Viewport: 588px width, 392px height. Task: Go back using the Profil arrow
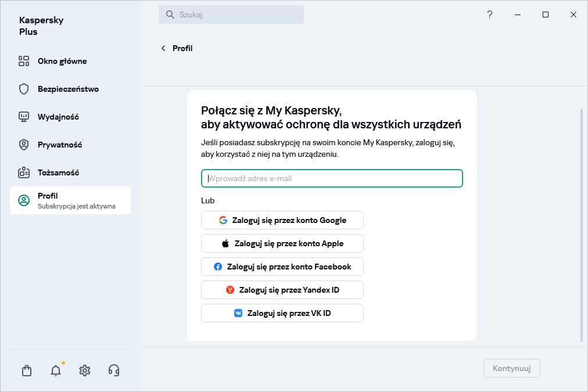(x=163, y=48)
